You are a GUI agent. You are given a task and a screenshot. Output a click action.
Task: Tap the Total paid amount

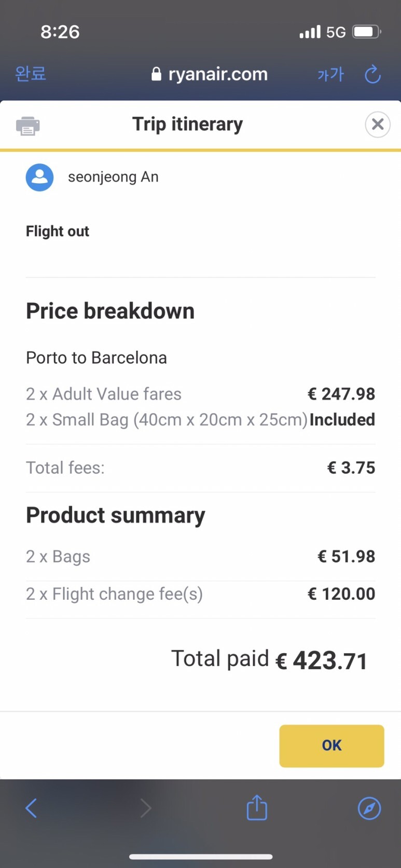tap(321, 660)
